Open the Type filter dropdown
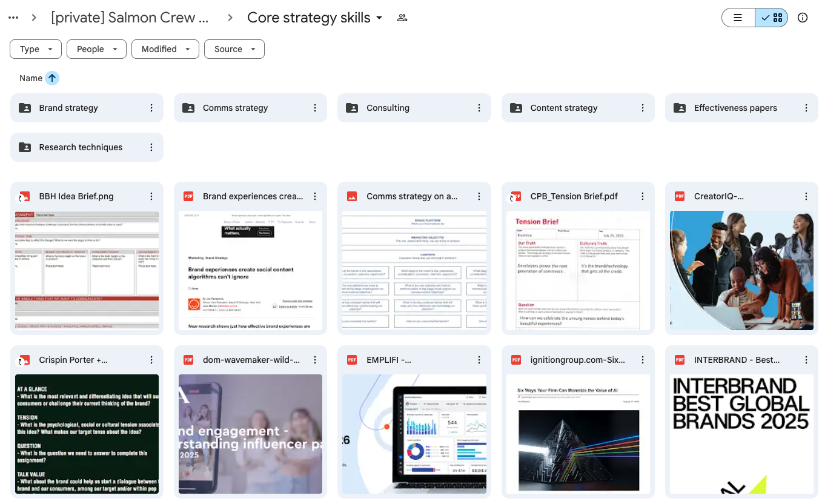 36,49
